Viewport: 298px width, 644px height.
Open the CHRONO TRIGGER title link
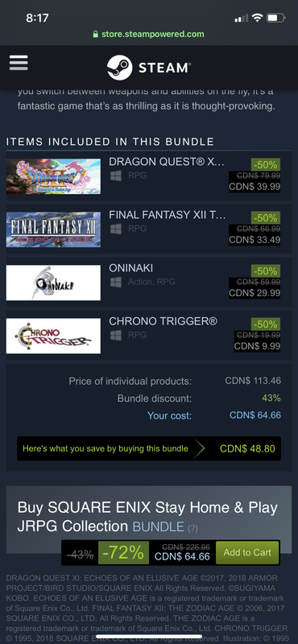click(x=163, y=321)
